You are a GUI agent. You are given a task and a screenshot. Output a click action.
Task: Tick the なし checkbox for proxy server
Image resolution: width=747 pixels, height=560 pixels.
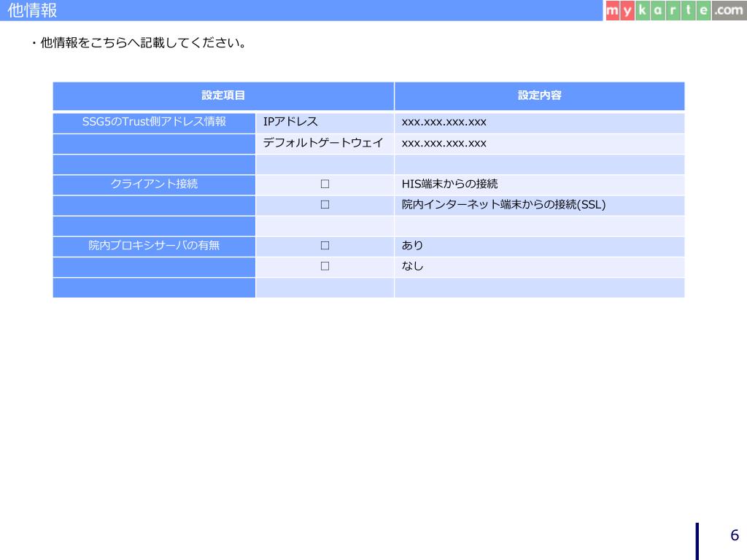point(325,265)
